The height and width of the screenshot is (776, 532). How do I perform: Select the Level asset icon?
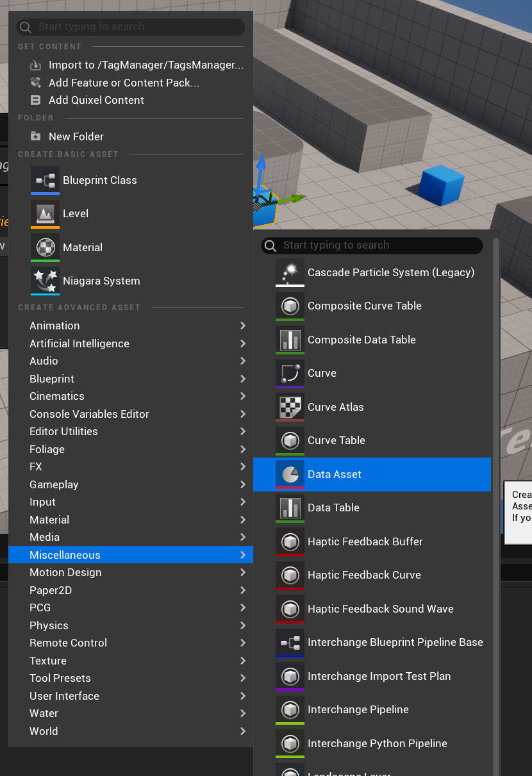pos(44,213)
